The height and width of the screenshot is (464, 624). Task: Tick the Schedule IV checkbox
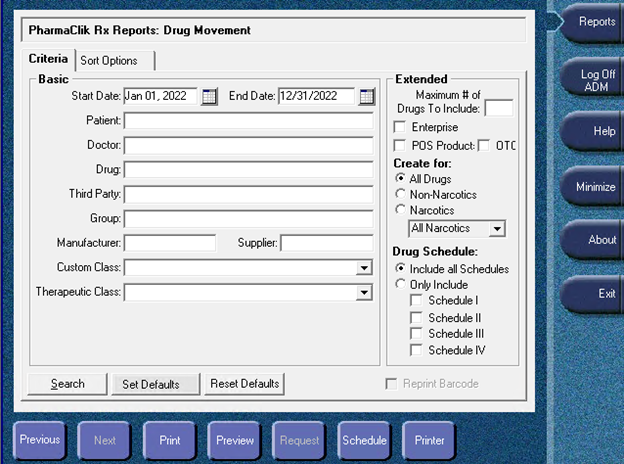[x=416, y=350]
